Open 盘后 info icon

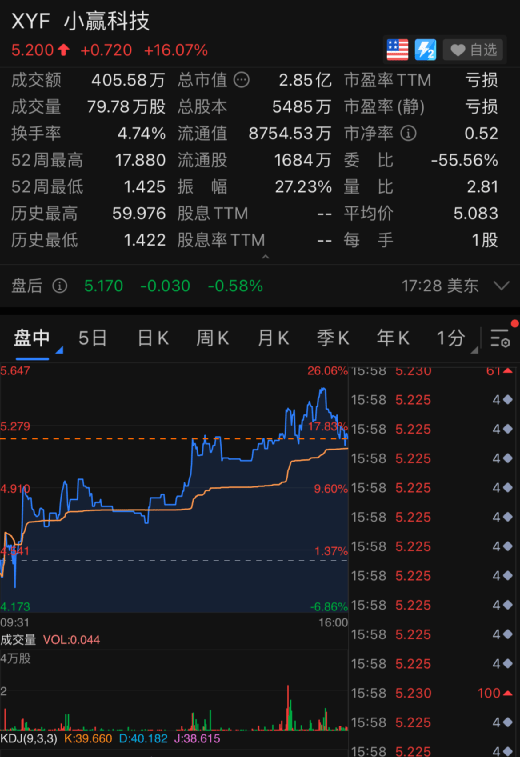point(59,286)
